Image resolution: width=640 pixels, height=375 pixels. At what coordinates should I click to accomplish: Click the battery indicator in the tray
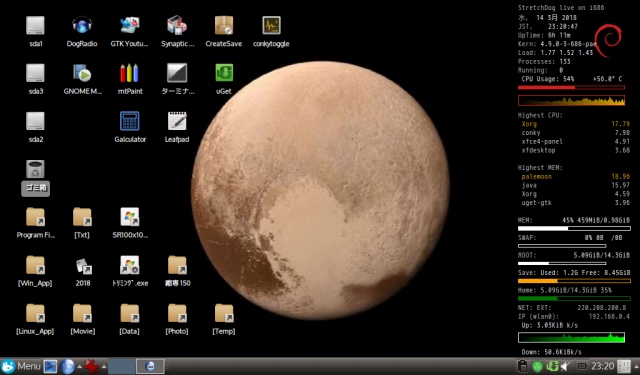coord(582,366)
